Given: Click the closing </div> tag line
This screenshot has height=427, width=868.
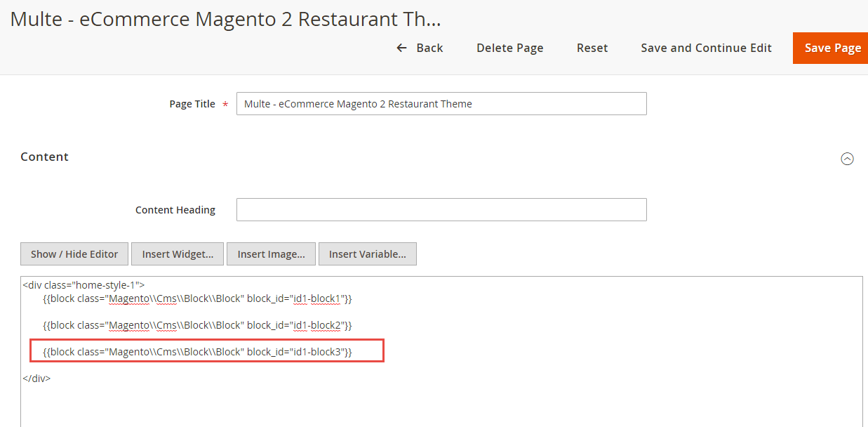Looking at the screenshot, I should pos(36,378).
